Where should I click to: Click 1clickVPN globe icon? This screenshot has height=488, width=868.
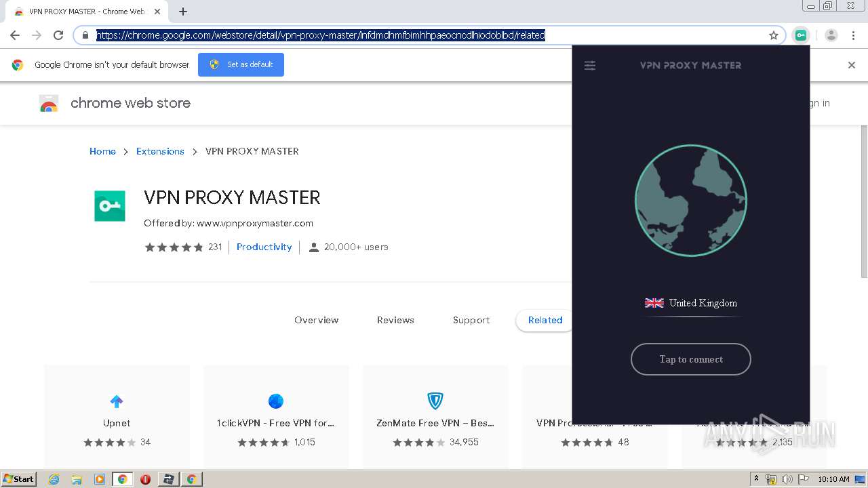tap(276, 401)
